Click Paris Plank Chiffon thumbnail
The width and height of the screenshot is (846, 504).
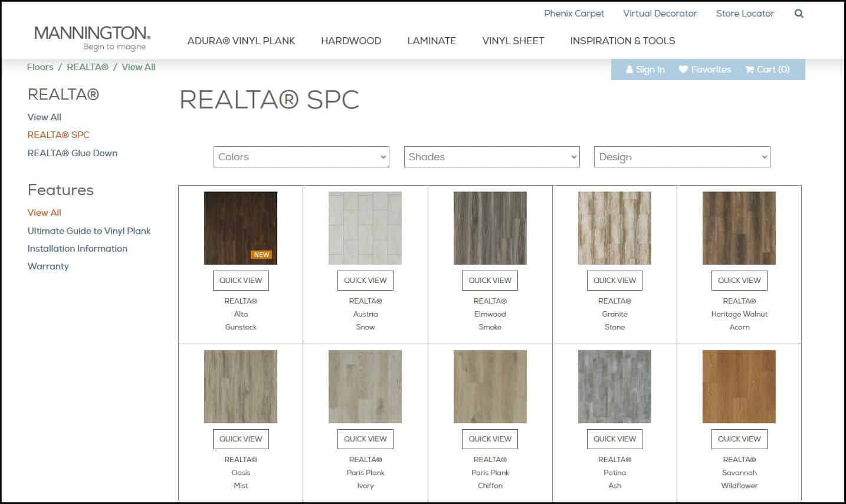click(x=490, y=387)
